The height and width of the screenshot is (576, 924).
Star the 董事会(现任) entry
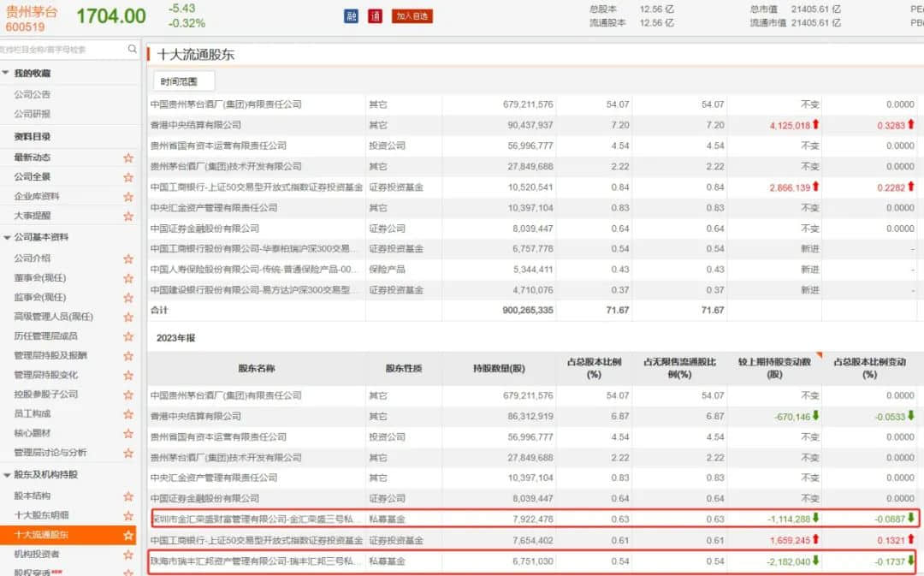(x=128, y=277)
